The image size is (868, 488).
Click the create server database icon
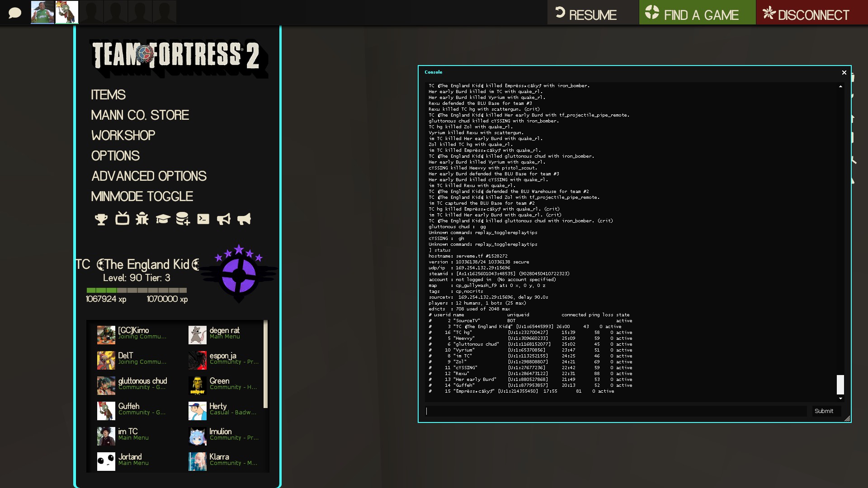(183, 219)
